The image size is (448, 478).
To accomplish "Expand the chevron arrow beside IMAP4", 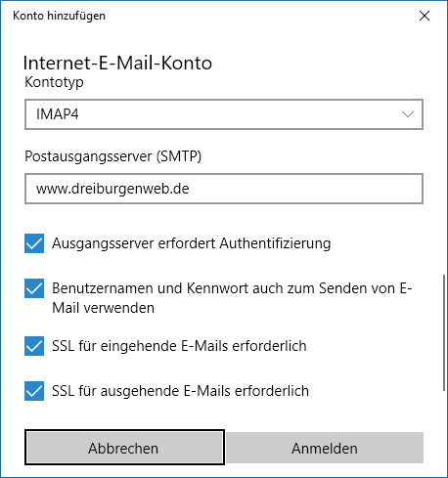I will tap(408, 114).
